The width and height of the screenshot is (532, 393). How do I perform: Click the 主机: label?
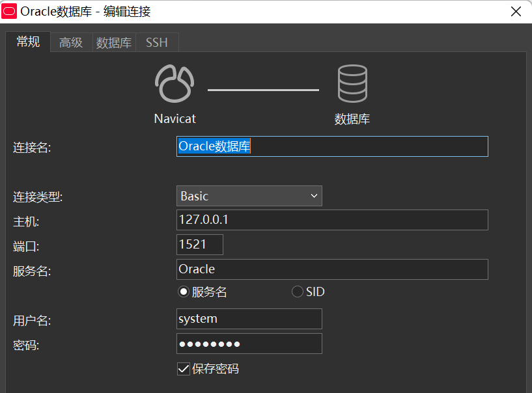click(26, 222)
